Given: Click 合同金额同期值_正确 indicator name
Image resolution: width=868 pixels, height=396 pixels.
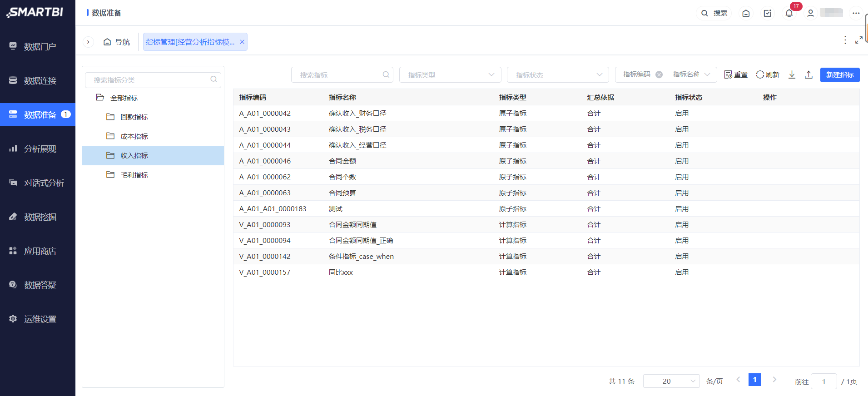Looking at the screenshot, I should tap(361, 241).
